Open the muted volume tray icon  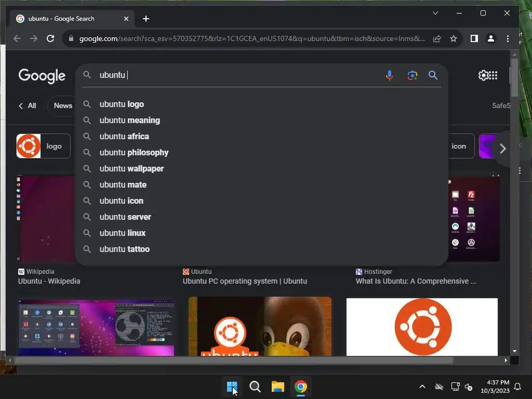[469, 387]
